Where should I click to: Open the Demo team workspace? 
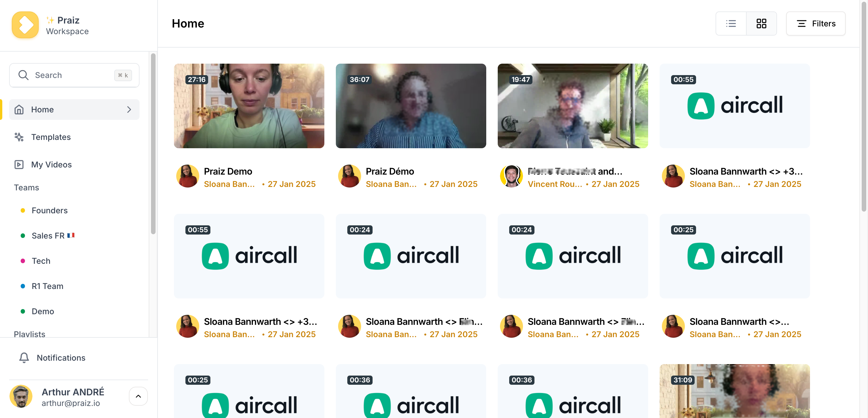coord(42,311)
